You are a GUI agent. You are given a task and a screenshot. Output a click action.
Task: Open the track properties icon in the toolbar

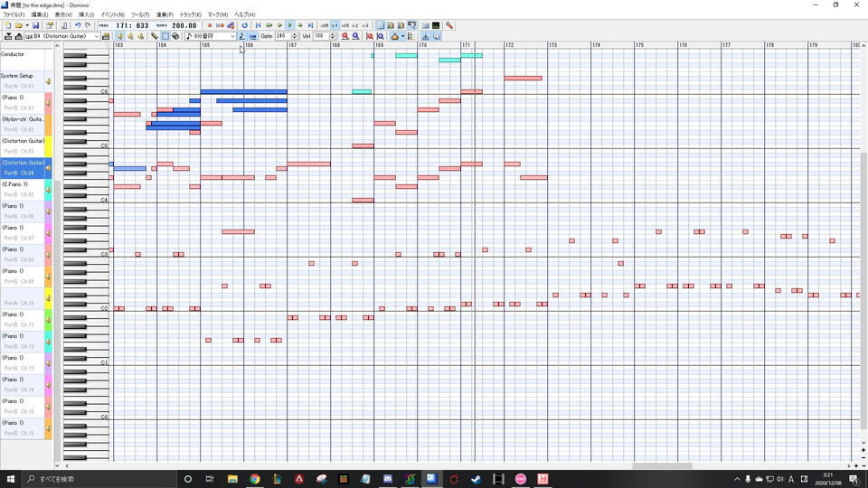106,36
